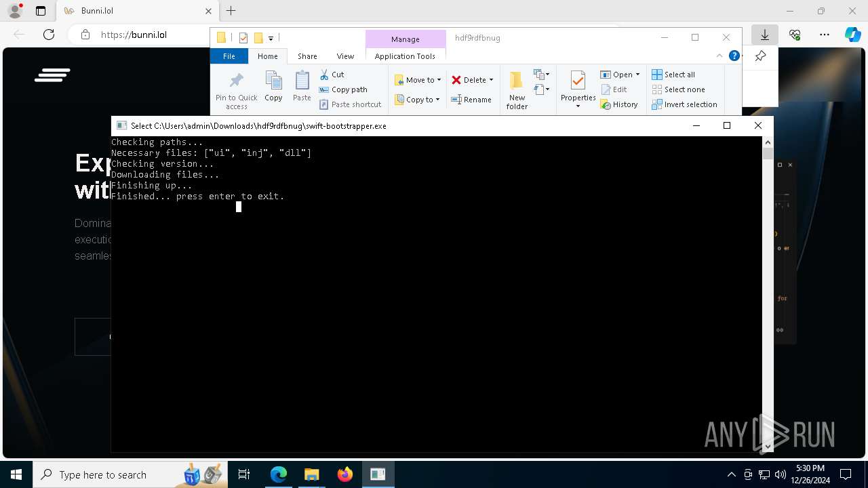Image resolution: width=868 pixels, height=488 pixels.
Task: Open Edge Settings and more menu
Action: (x=825, y=35)
